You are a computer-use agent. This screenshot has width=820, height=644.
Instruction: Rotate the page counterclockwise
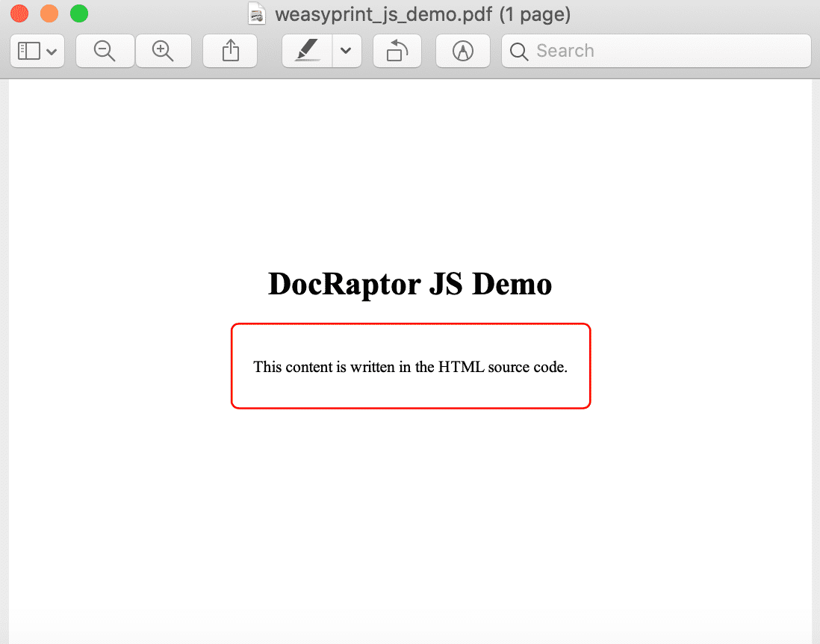tap(397, 51)
